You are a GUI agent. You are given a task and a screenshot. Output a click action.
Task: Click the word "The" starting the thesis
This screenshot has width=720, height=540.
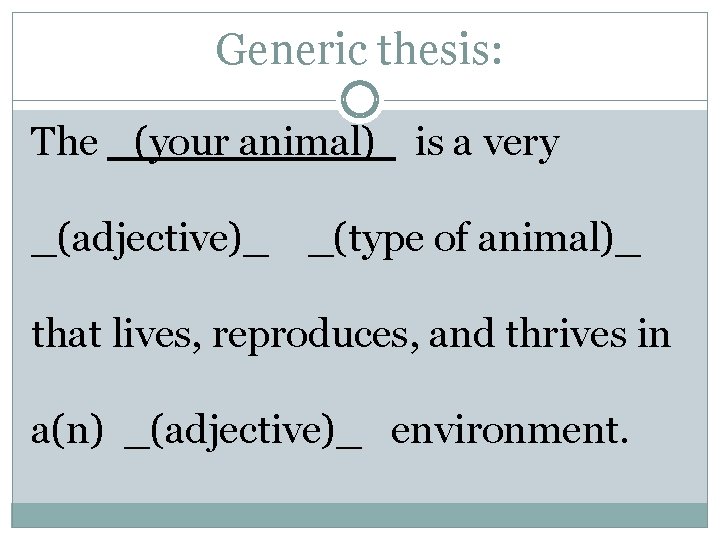point(65,143)
